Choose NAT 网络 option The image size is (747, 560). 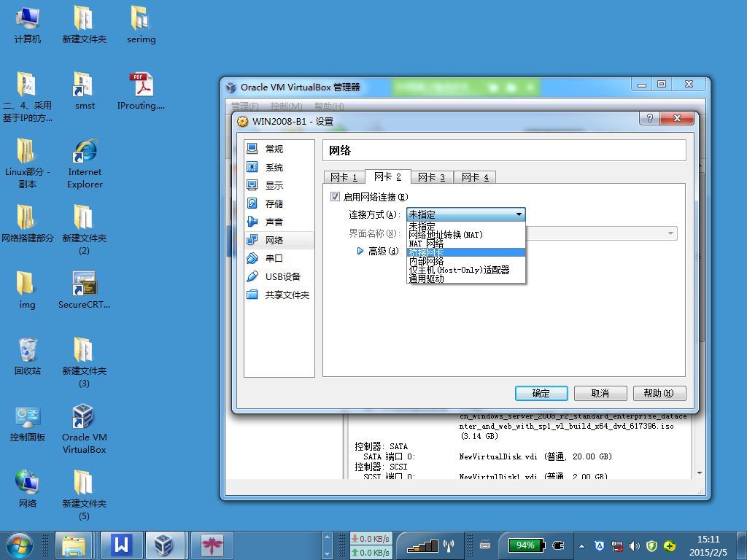(x=466, y=244)
